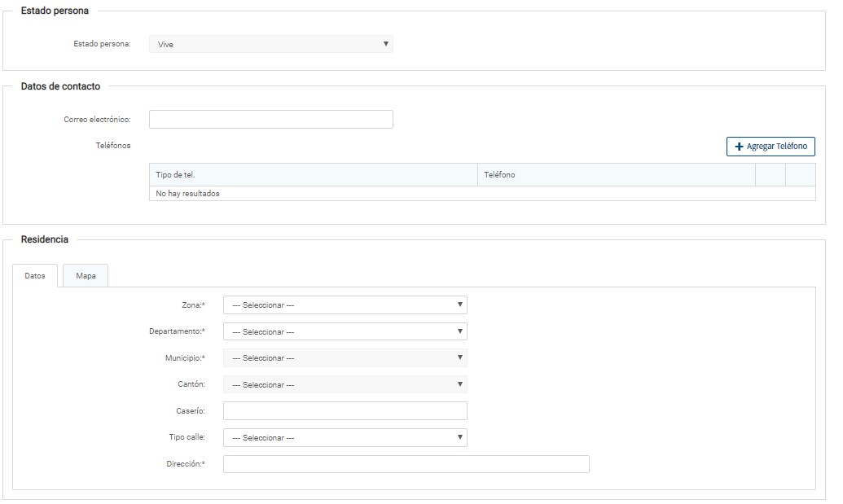The image size is (843, 504).
Task: Switch to the Mapa tab
Action: (x=86, y=276)
